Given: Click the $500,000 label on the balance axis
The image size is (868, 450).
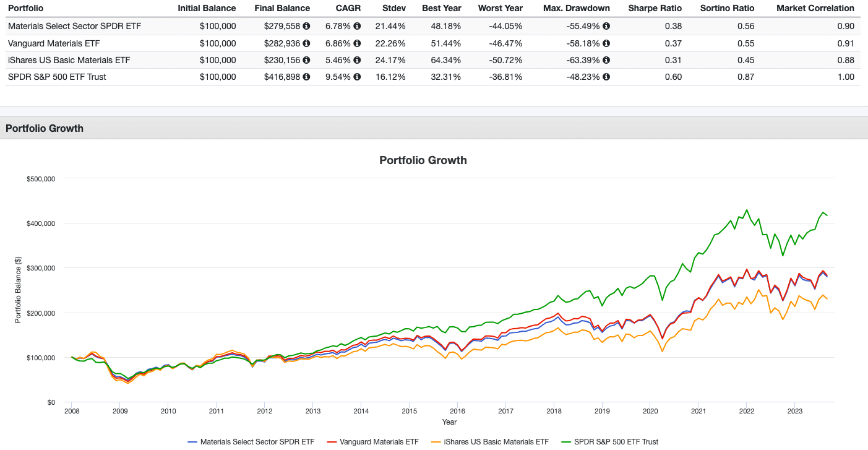Looking at the screenshot, I should pyautogui.click(x=41, y=179).
